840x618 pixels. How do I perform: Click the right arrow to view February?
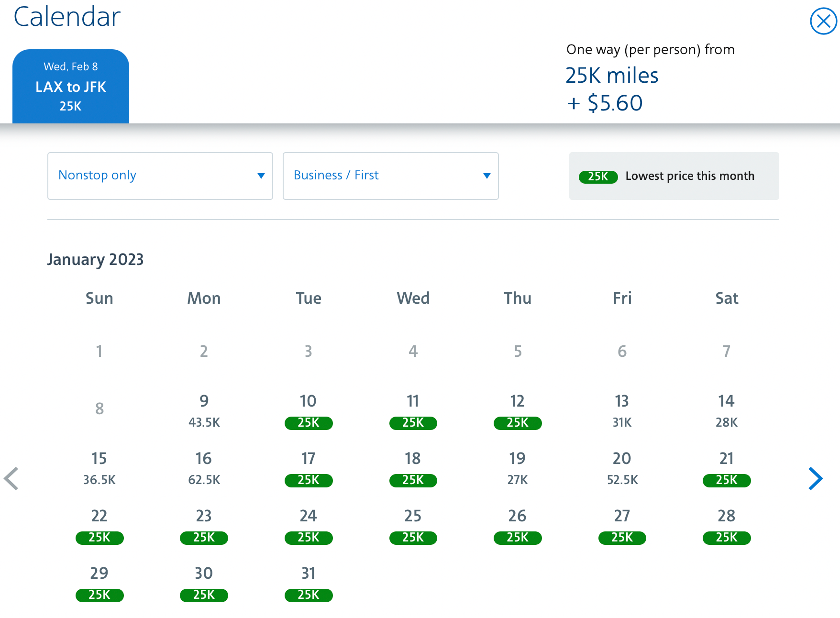(x=815, y=478)
